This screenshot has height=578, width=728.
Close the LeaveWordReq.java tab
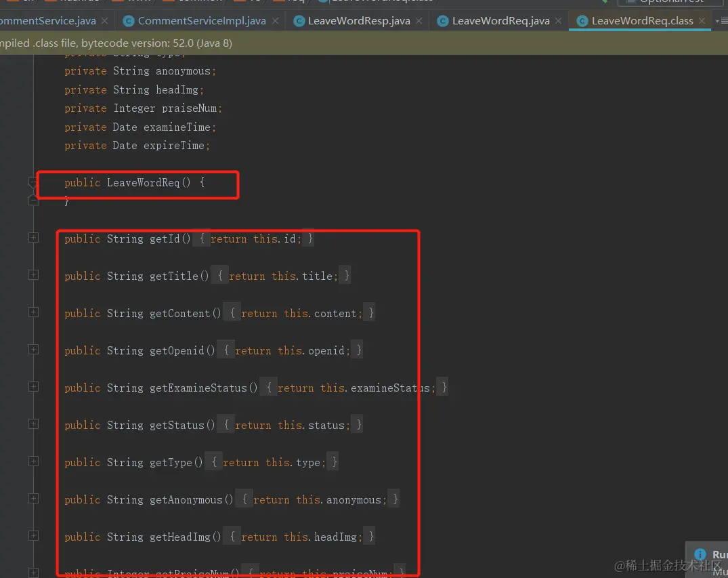tap(559, 21)
